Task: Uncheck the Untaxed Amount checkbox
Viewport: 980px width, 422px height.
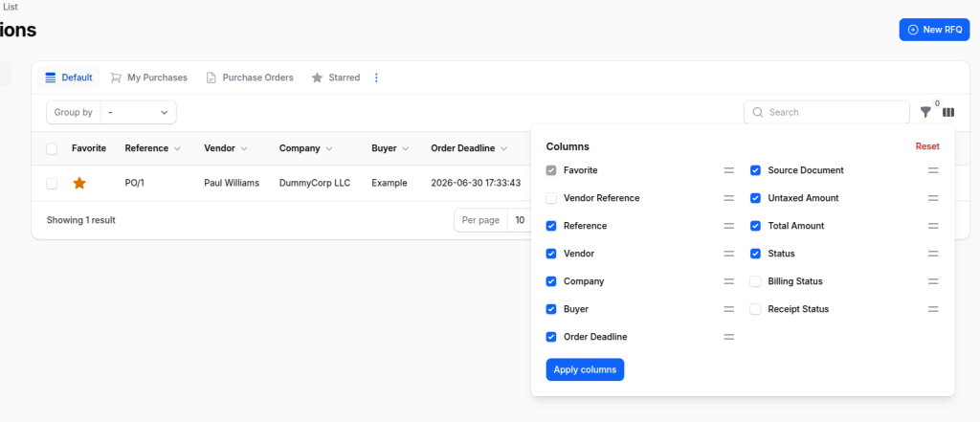Action: point(756,198)
